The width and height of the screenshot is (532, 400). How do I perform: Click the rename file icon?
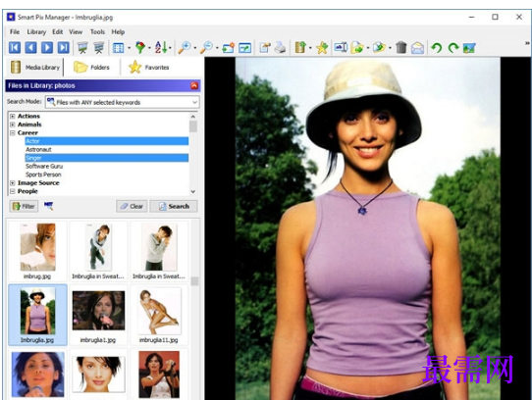point(341,47)
